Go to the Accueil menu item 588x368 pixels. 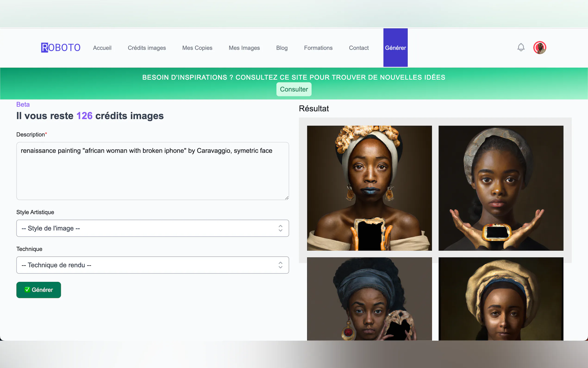(102, 48)
